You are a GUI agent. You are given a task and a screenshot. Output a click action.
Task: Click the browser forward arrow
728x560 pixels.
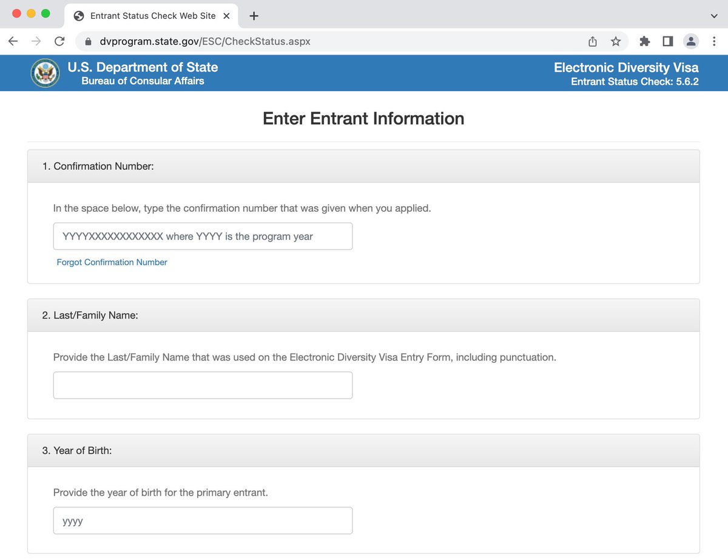pos(36,41)
